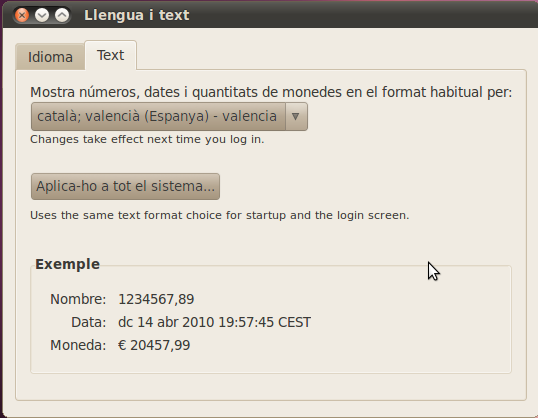Click the Exemple section heading

(x=68, y=264)
